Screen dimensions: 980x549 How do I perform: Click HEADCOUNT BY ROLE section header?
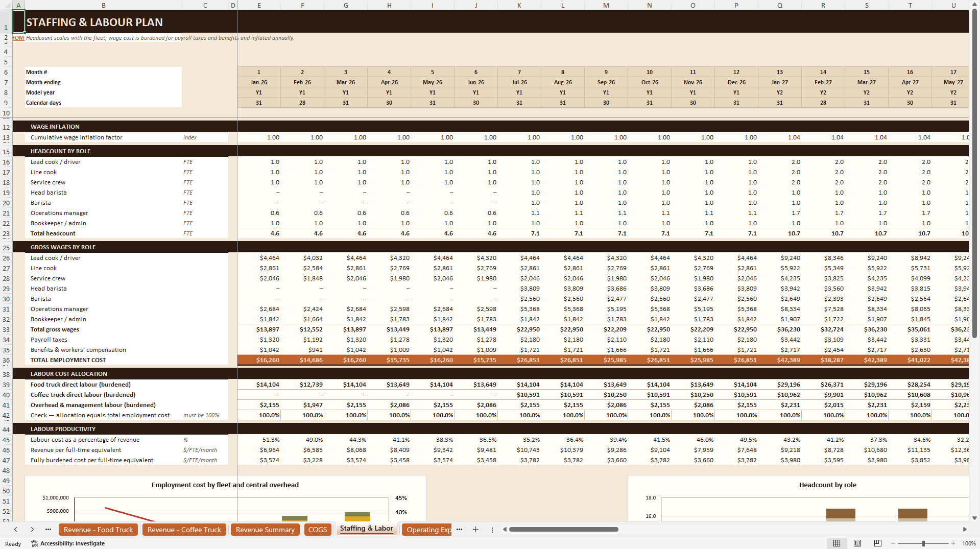coord(60,151)
